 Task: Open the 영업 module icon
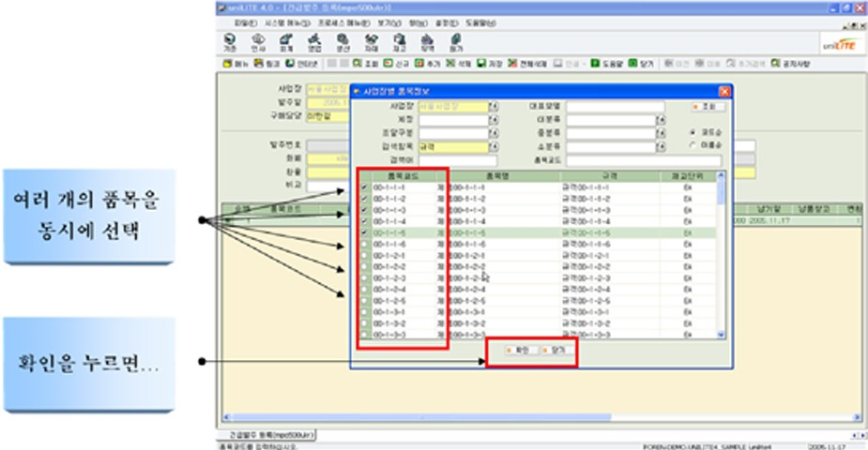(x=314, y=42)
